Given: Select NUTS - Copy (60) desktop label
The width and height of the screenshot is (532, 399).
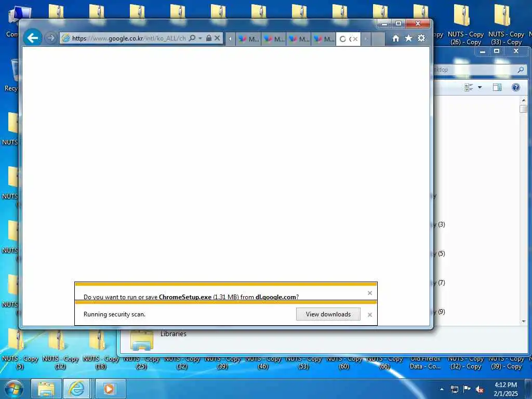Looking at the screenshot, I should (x=344, y=363).
